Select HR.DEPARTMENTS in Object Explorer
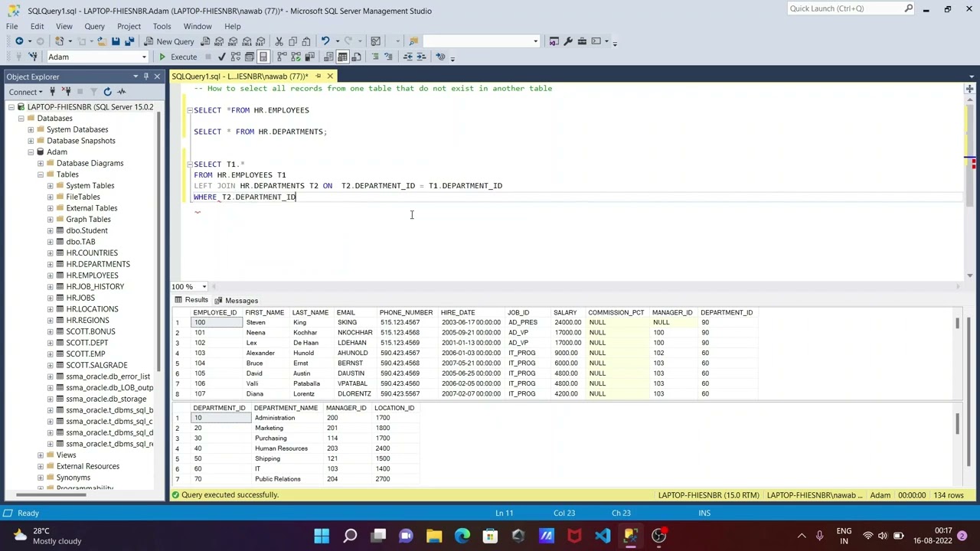980x551 pixels. pyautogui.click(x=98, y=264)
